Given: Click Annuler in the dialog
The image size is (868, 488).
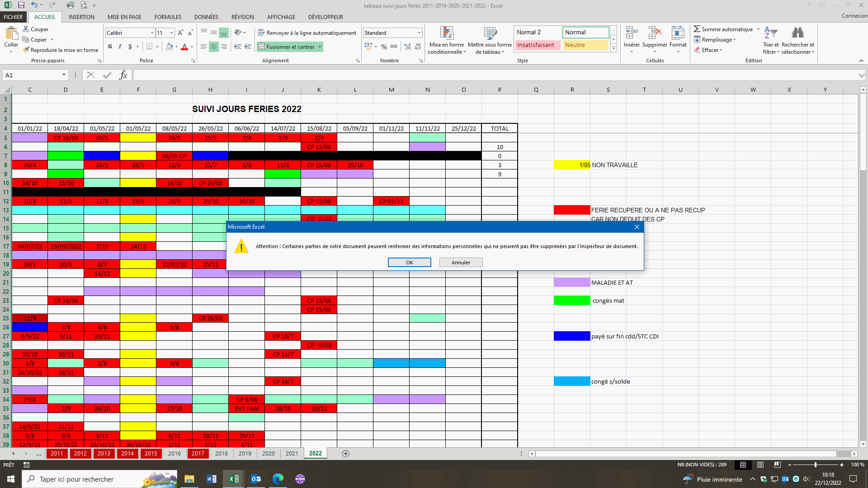Looking at the screenshot, I should coord(461,263).
